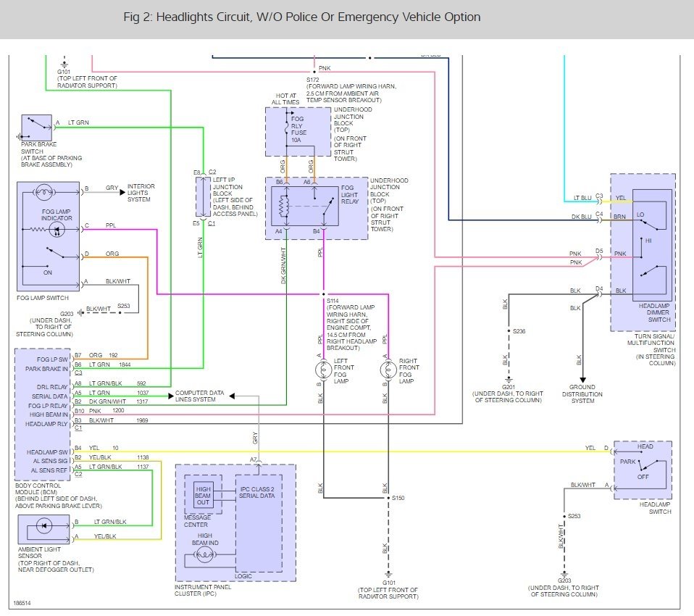Click the 'PARK BRAKE IN' pin label
Viewport: 694px width, 616px height.
[46, 369]
